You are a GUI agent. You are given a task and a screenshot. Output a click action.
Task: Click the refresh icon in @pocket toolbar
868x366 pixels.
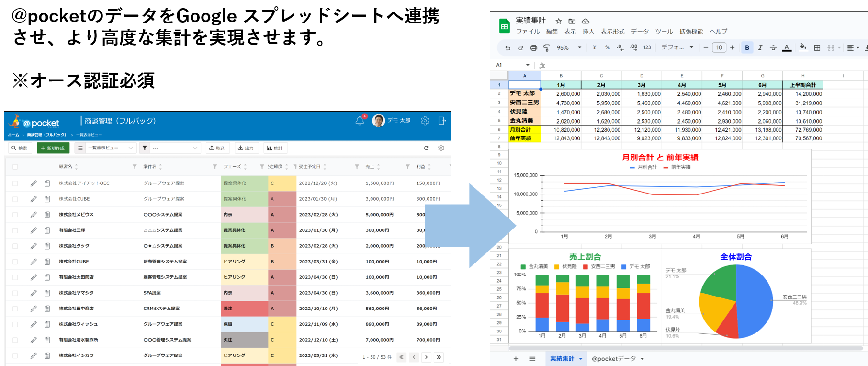(x=426, y=148)
